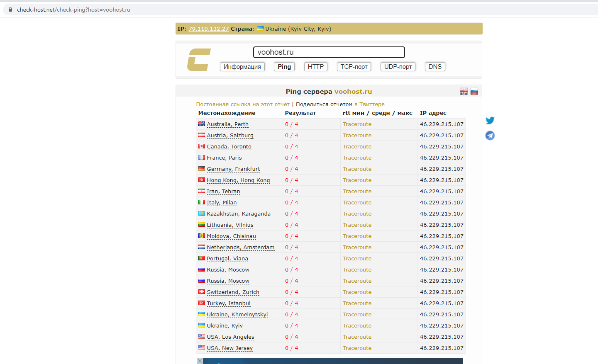Click the Germany flag icon in Frankfurt row

202,169
